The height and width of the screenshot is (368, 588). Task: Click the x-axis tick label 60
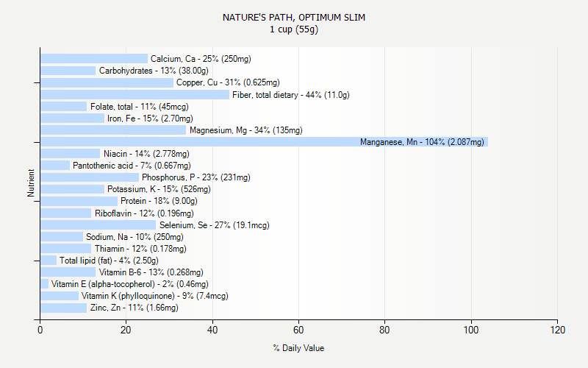[x=298, y=330]
